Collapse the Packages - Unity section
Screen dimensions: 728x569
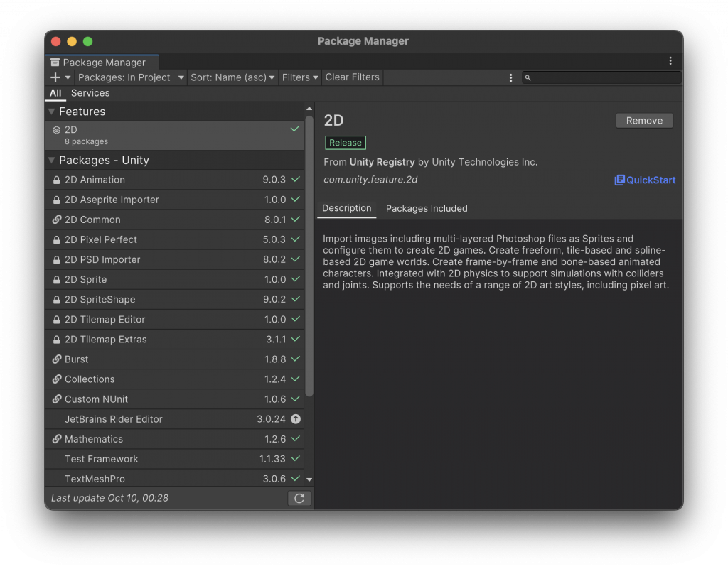pyautogui.click(x=51, y=160)
